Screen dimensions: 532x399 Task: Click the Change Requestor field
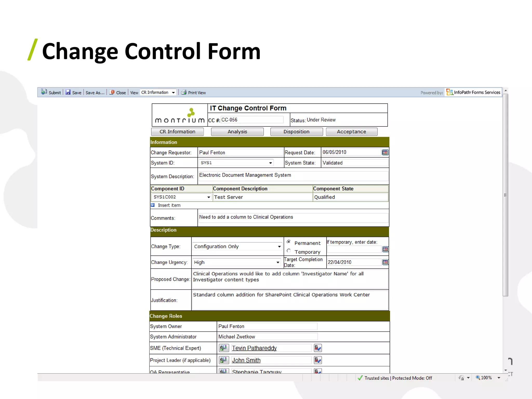pos(241,152)
